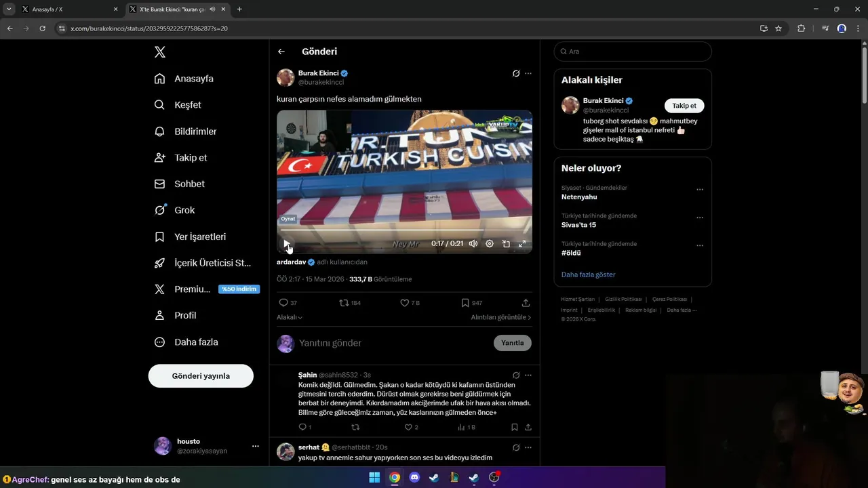Click Grok icon on Burak Ekinci's post
Screen dimensions: 868x488
click(x=516, y=73)
